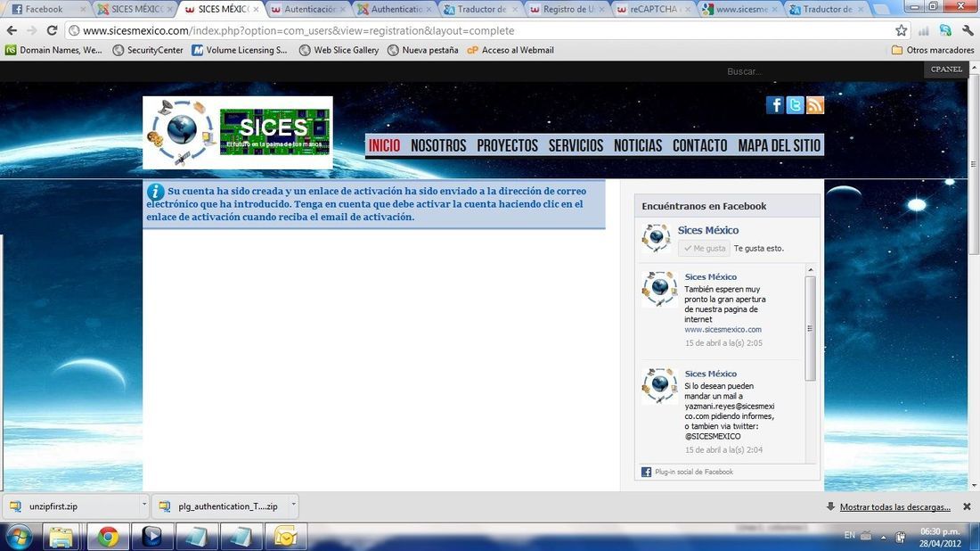
Task: Go forward with browser forward arrow
Action: [x=32, y=30]
